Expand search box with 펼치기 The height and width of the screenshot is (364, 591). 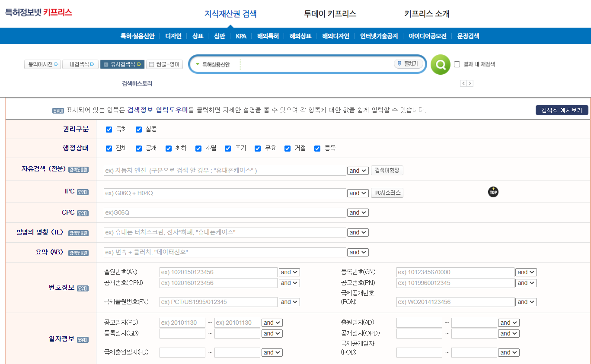408,64
